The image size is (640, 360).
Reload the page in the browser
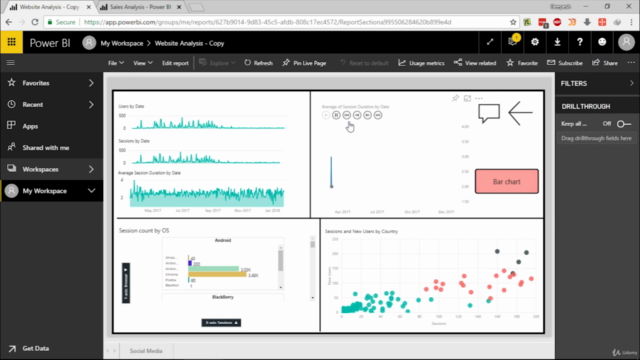[35, 22]
